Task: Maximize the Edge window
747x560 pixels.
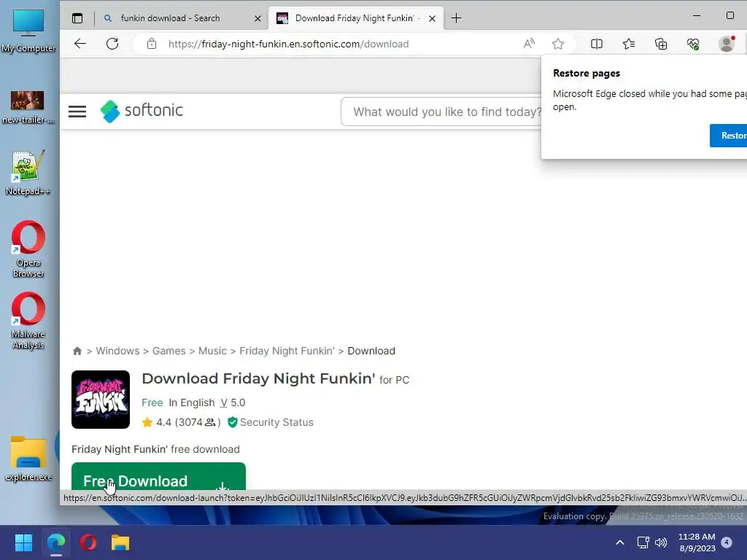Action: click(x=729, y=16)
